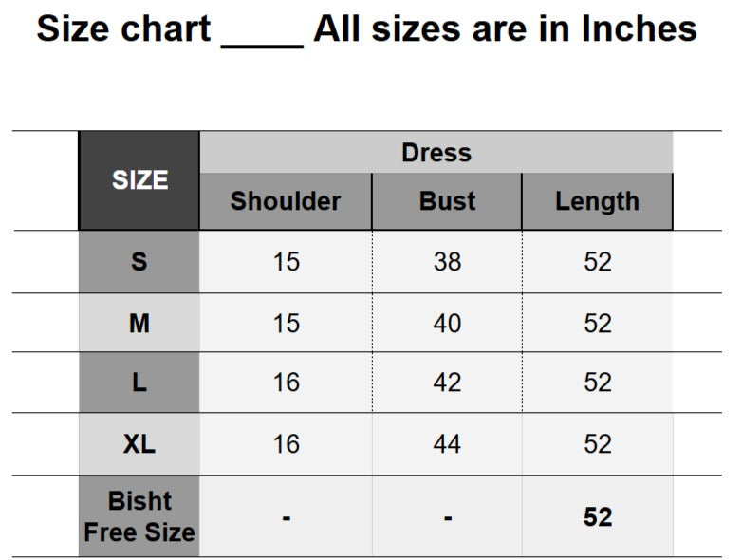742x560 pixels.
Task: Click the XL size row label
Action: [x=139, y=443]
